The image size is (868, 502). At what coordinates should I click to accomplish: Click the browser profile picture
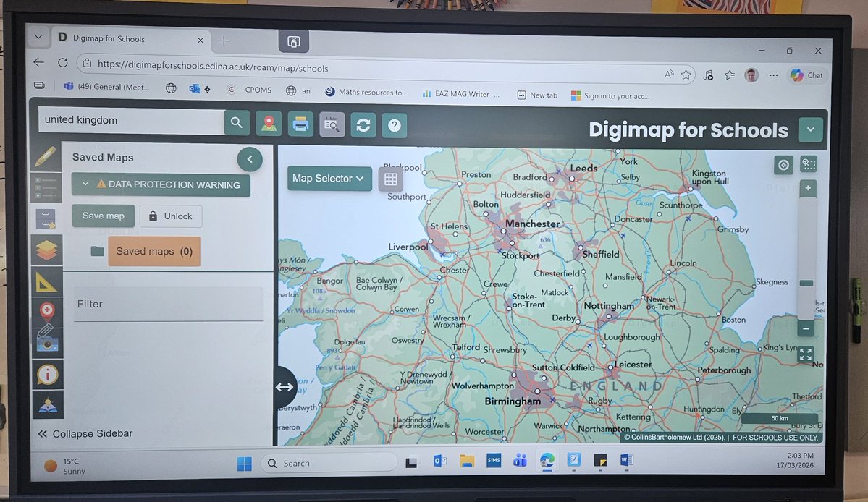click(751, 75)
